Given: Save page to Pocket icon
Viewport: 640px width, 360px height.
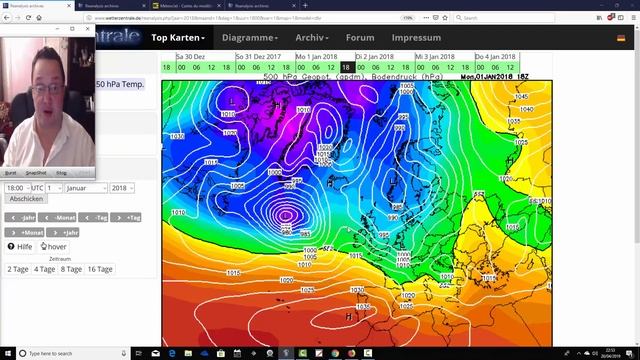Looking at the screenshot, I should click(436, 18).
